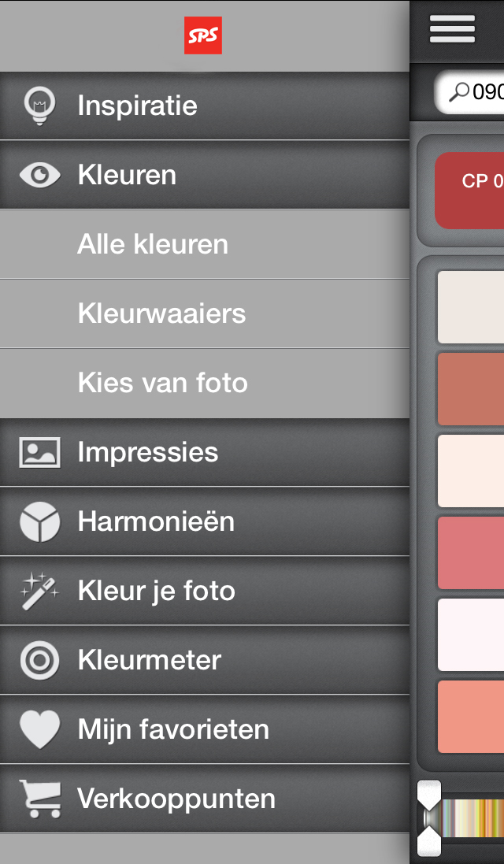Click the Harmonieën color wheel icon
Image resolution: width=504 pixels, height=864 pixels.
[38, 521]
